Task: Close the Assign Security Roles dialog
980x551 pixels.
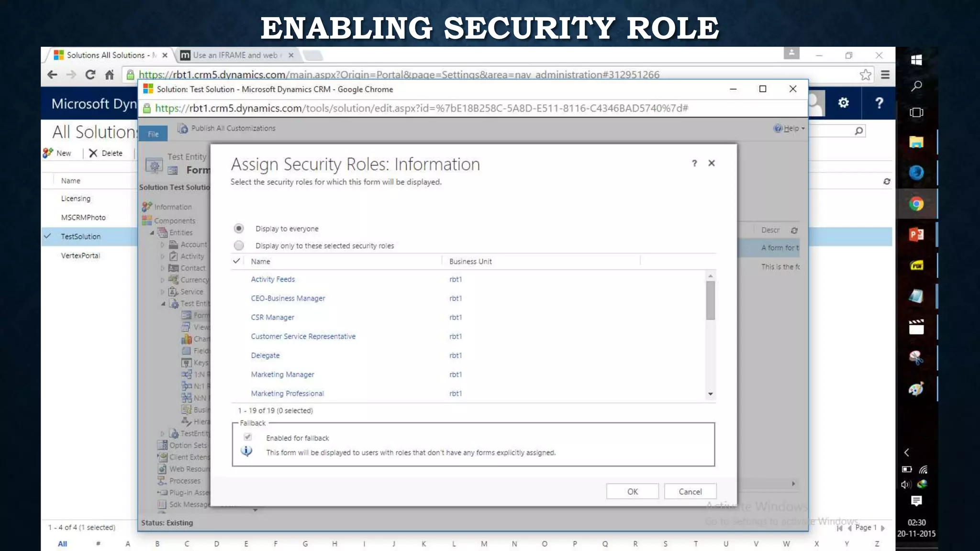Action: click(712, 163)
